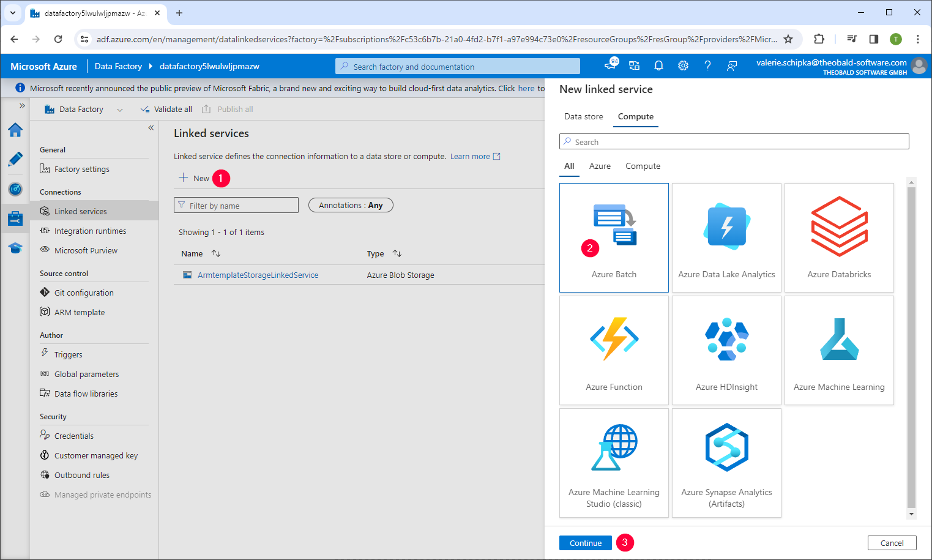The width and height of the screenshot is (932, 560).
Task: Sort the table by Name column
Action: point(216,253)
